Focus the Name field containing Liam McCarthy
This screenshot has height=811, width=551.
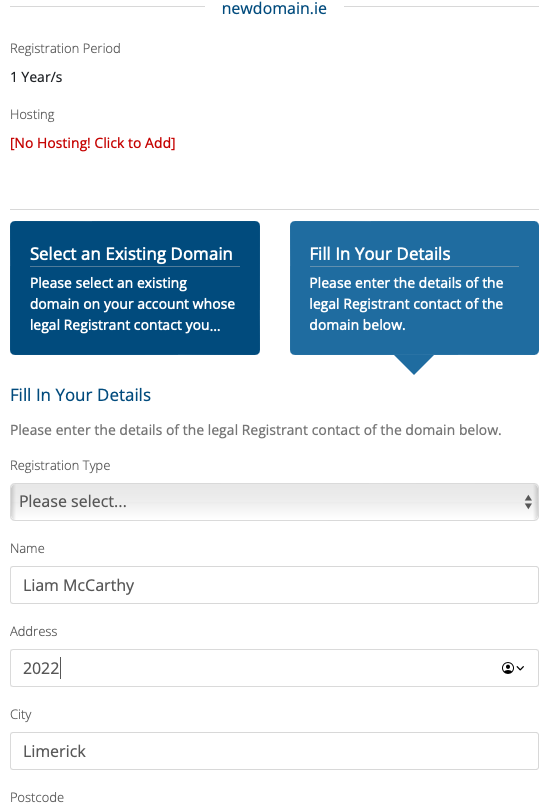(x=274, y=585)
